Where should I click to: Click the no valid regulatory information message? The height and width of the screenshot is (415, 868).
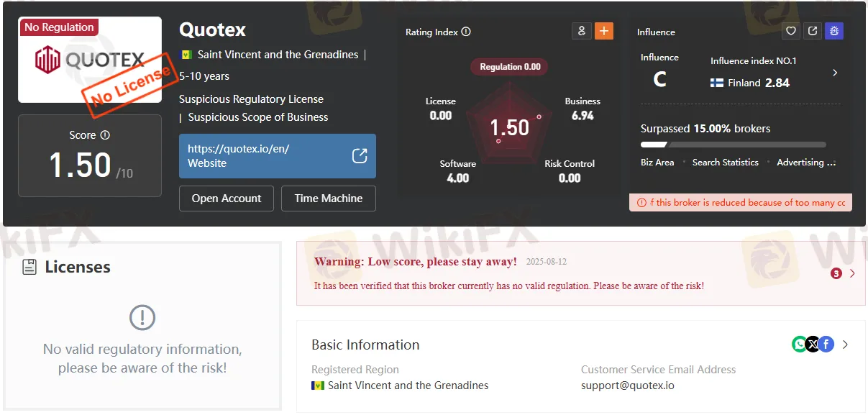(x=142, y=358)
